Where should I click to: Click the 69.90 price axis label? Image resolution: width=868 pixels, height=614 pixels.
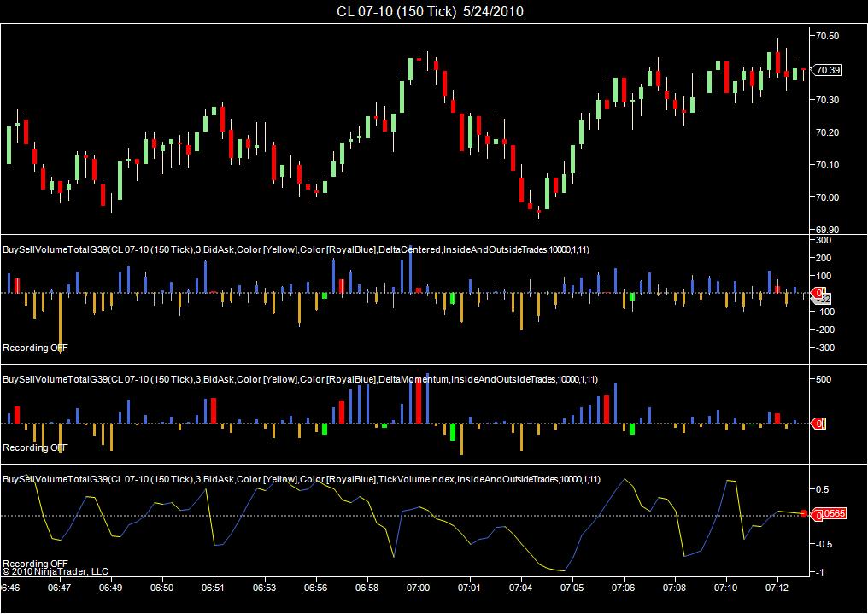pos(827,229)
